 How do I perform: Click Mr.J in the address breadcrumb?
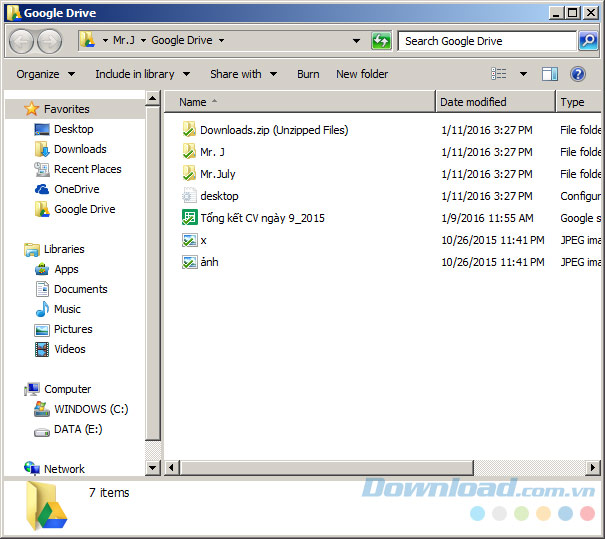tap(124, 40)
